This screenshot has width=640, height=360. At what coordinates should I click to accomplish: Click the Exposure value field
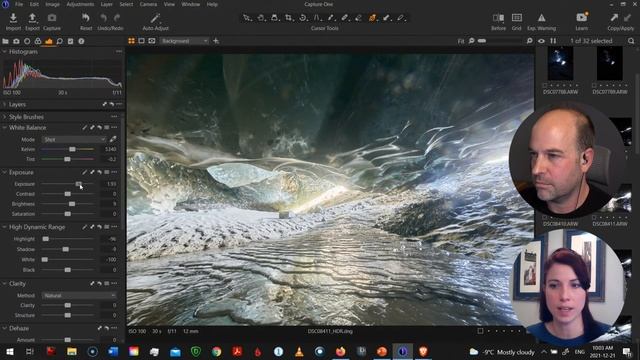(110, 184)
